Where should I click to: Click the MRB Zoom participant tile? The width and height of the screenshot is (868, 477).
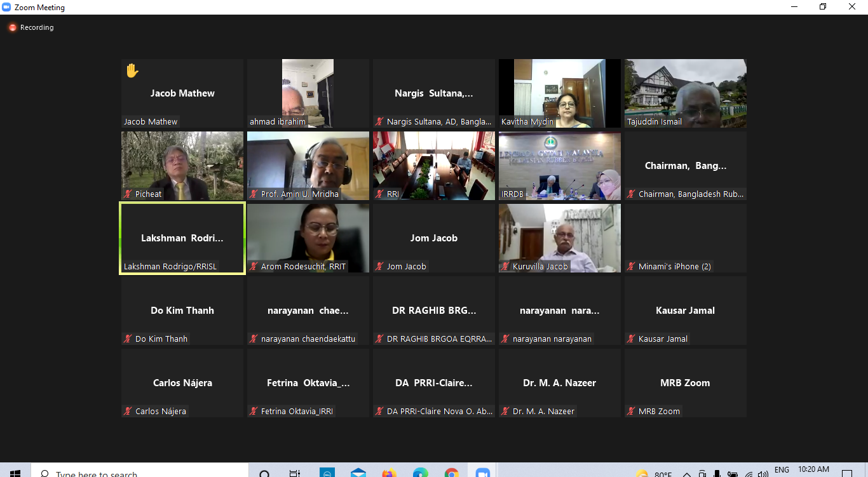click(685, 383)
